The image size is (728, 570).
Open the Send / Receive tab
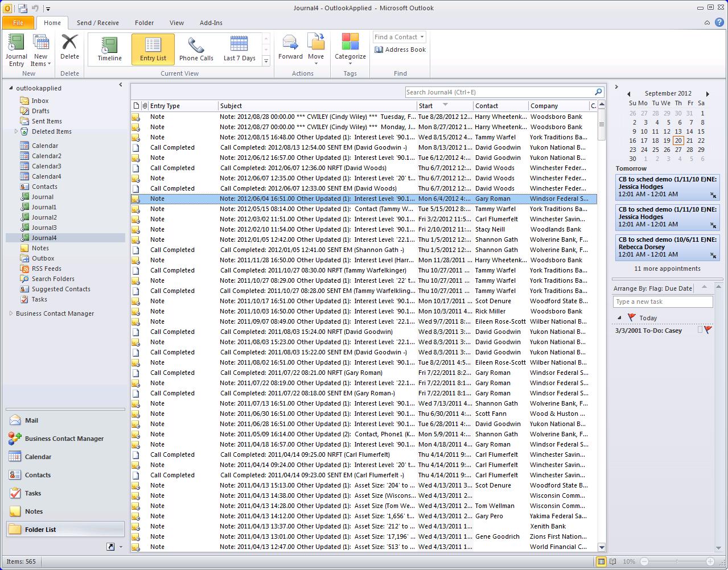coord(97,23)
